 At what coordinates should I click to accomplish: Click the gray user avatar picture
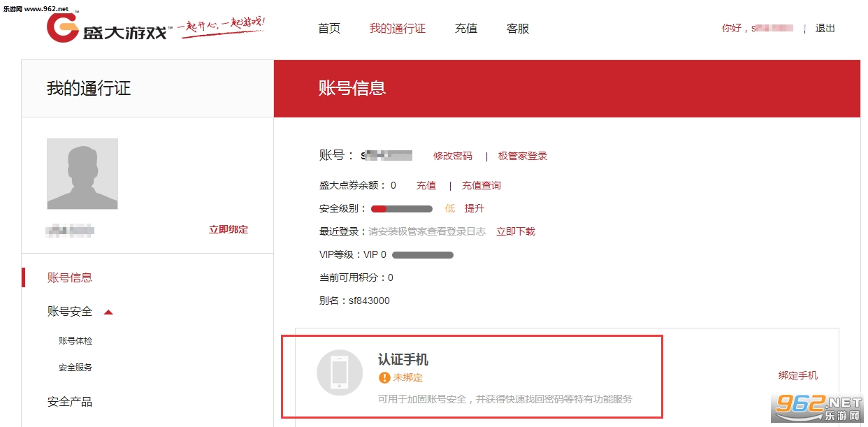coord(82,174)
